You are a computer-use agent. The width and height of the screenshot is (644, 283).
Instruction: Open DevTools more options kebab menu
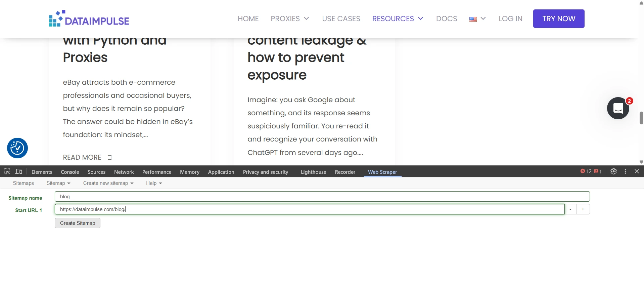pos(625,171)
